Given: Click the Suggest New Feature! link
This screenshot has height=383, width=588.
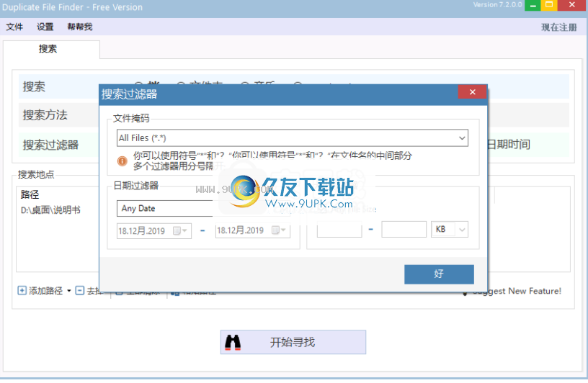Looking at the screenshot, I should pyautogui.click(x=517, y=291).
